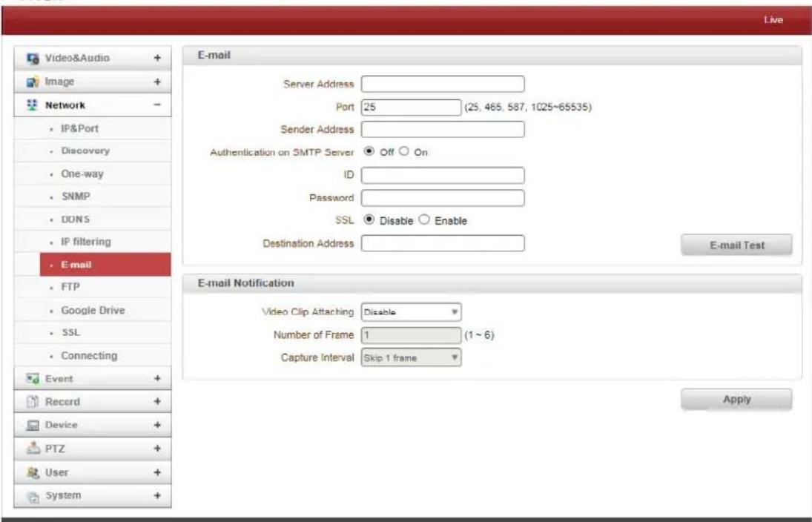This screenshot has width=812, height=522.
Task: Select the E-mail submenu item
Action: tap(105, 265)
